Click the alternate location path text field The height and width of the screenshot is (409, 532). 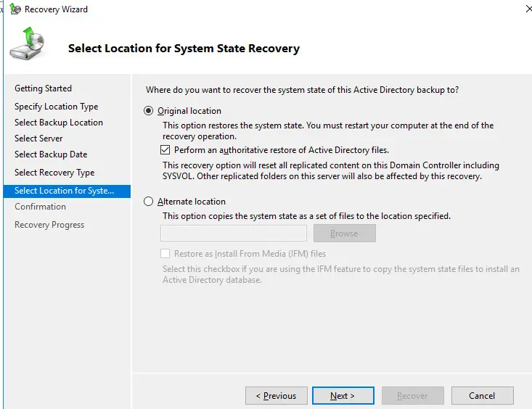[x=234, y=234]
